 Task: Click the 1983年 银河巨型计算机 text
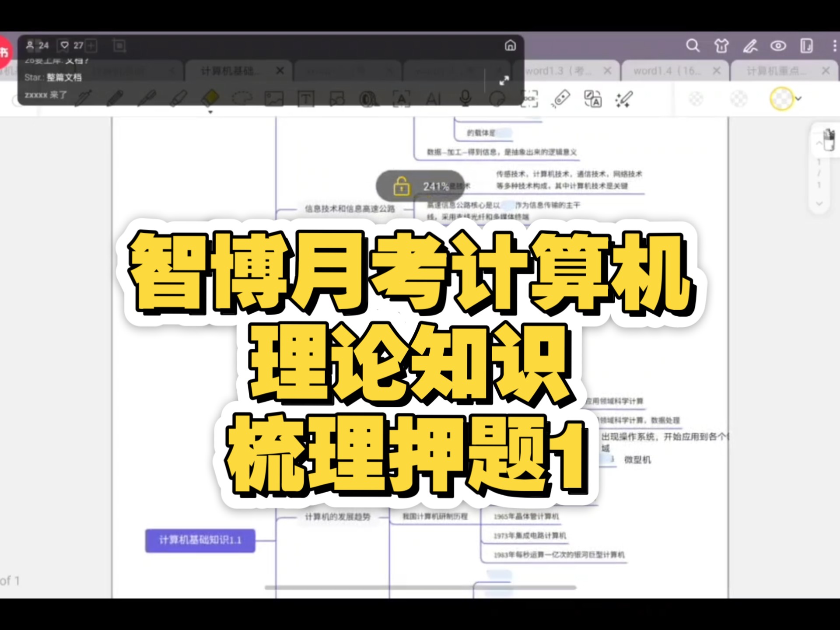pyautogui.click(x=559, y=555)
